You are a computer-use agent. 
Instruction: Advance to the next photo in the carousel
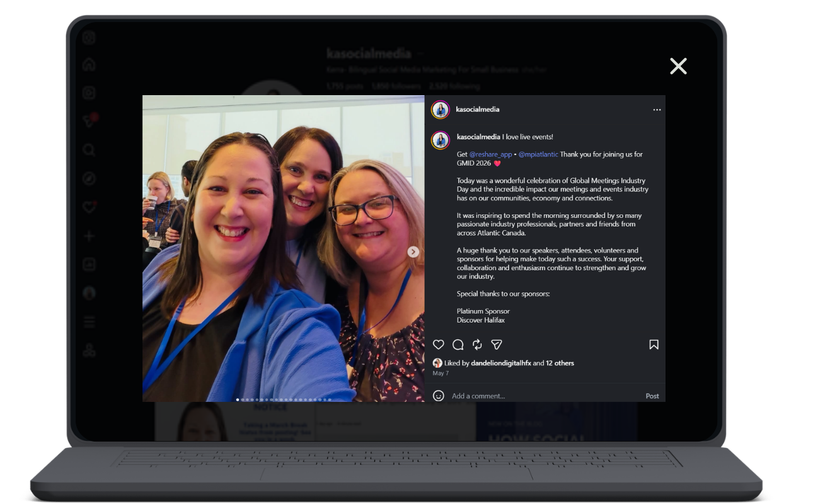pyautogui.click(x=413, y=252)
